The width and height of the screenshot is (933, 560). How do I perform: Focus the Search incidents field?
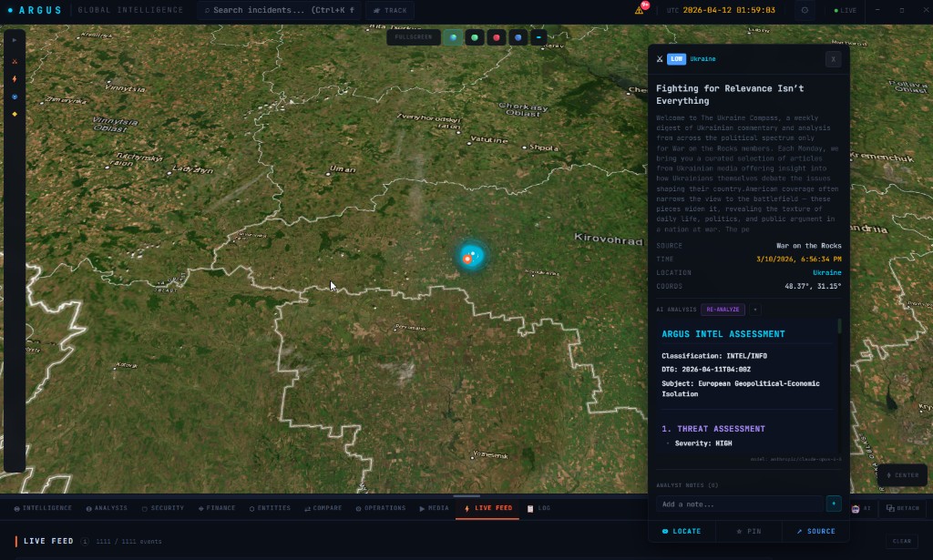click(280, 10)
